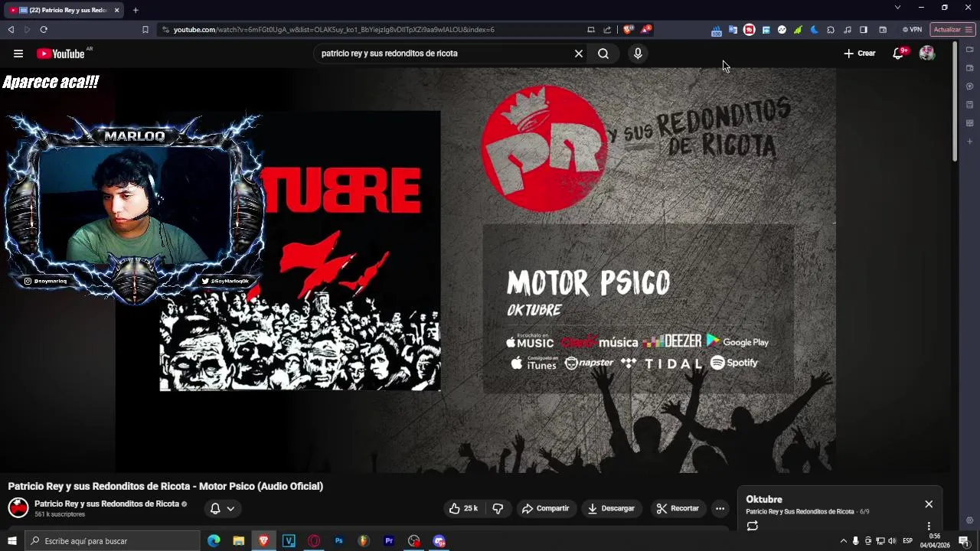Clip the video with Recortar

678,508
